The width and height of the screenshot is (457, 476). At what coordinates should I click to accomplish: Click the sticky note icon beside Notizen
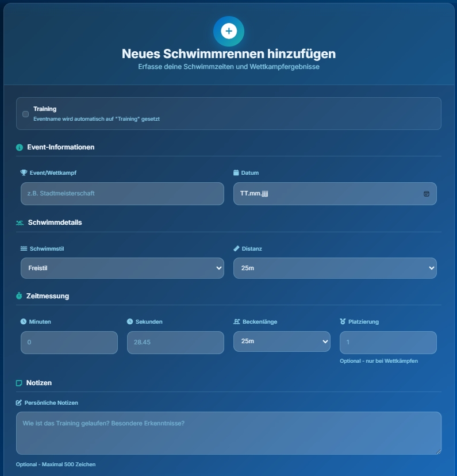19,383
